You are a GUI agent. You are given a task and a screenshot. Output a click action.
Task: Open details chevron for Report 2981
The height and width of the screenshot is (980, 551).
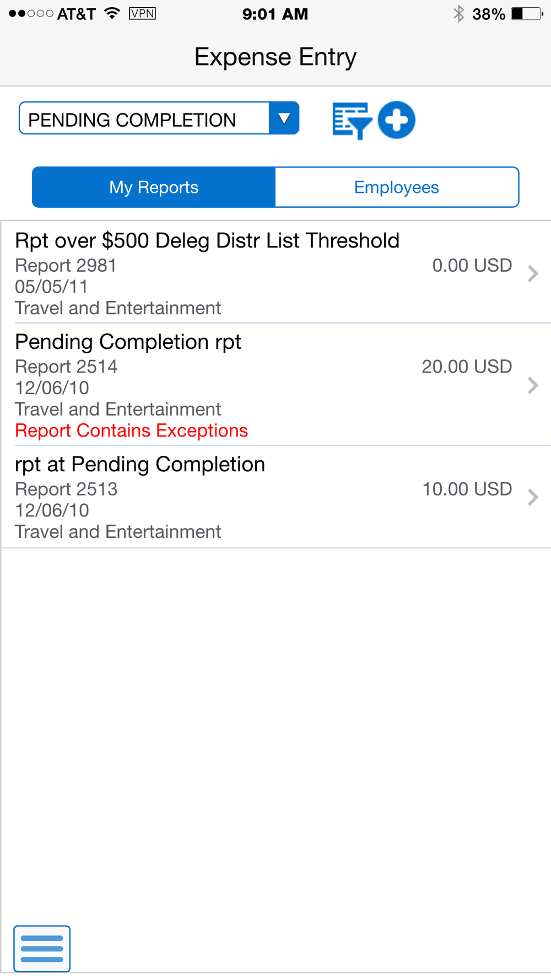[x=532, y=274]
